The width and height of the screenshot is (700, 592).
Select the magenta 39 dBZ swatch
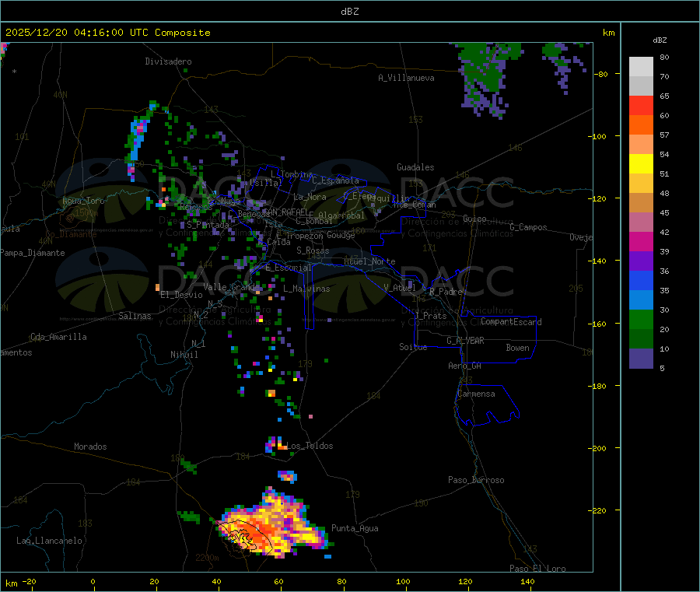[641, 241]
